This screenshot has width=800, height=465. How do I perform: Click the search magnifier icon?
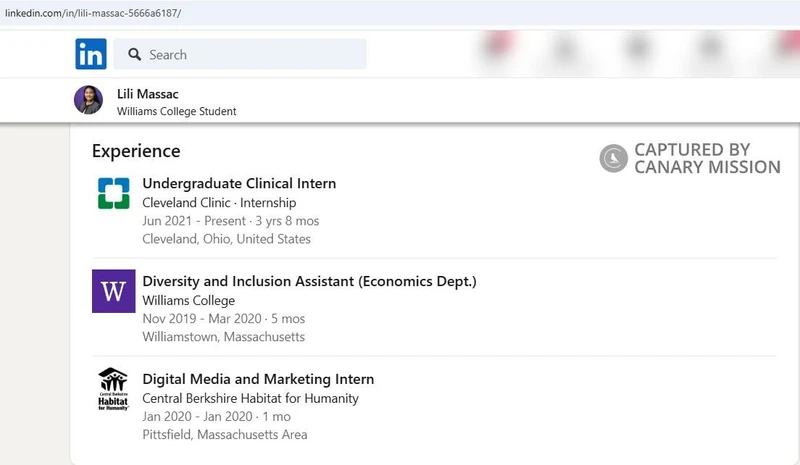(135, 54)
